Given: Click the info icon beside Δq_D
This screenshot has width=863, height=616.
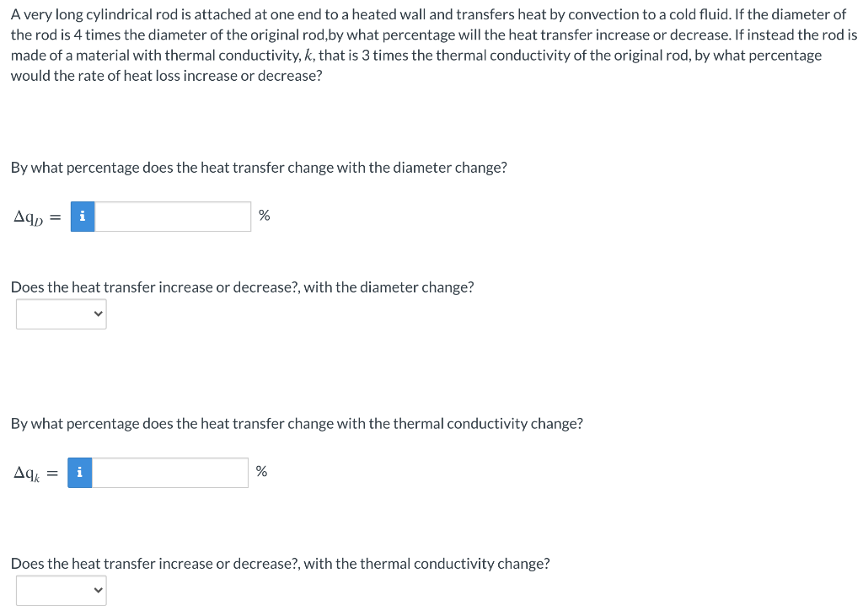Looking at the screenshot, I should (83, 217).
